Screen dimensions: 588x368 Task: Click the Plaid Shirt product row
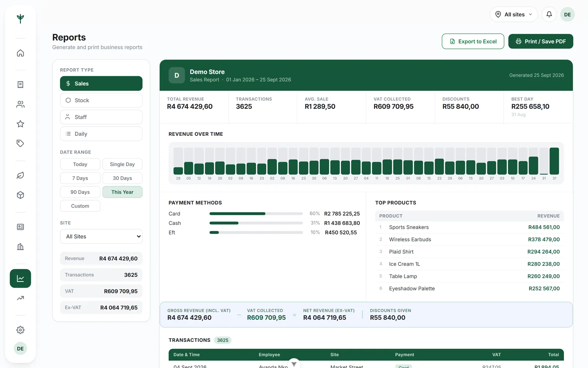pos(469,252)
